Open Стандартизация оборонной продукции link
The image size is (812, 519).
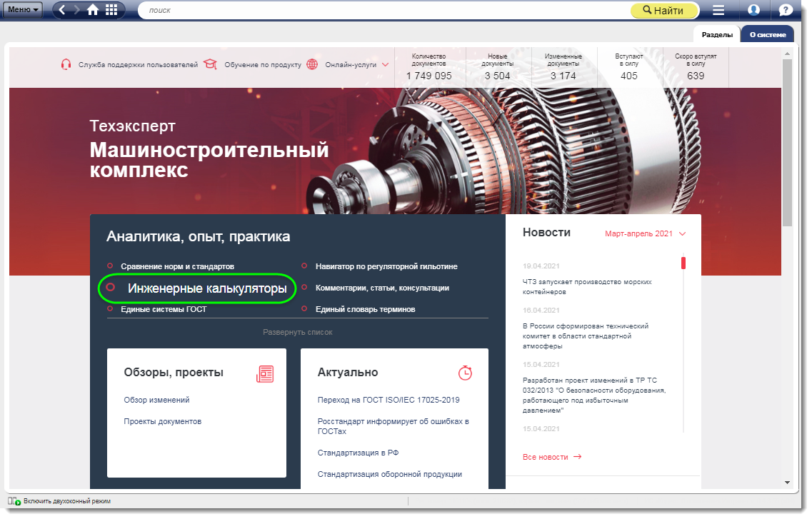click(389, 475)
